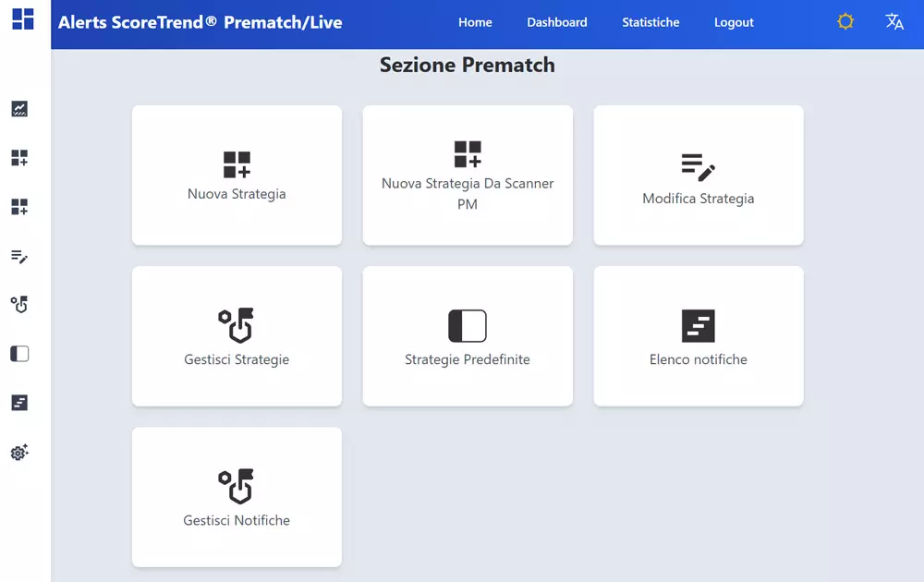Screen dimensions: 924x582
Task: Toggle the light/dark theme sun icon
Action: coord(845,22)
